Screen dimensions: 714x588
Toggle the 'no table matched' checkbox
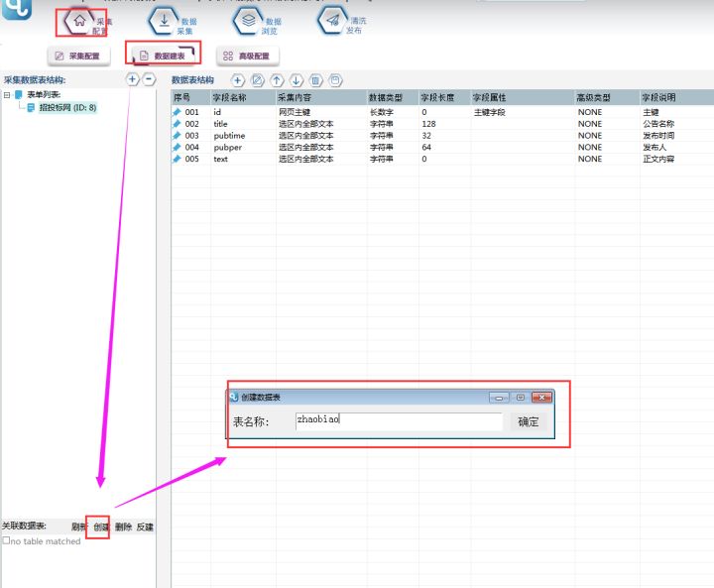click(x=6, y=540)
